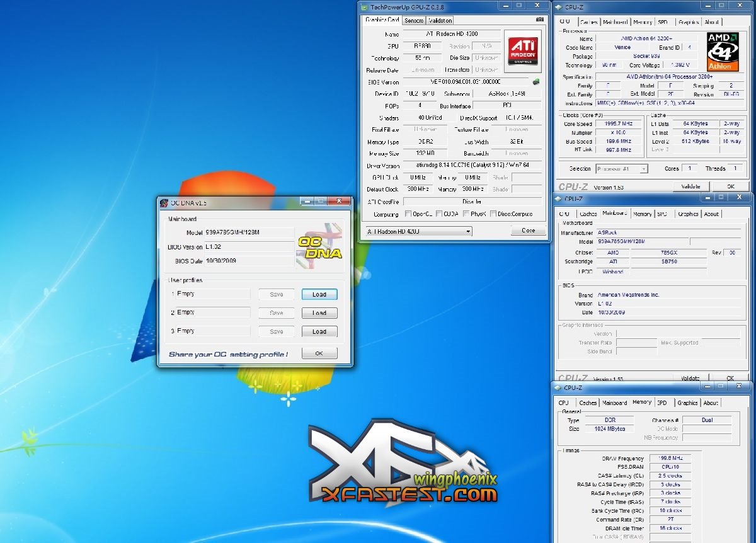
Task: Select the Graphics Card tab in GPU-Z
Action: [382, 20]
